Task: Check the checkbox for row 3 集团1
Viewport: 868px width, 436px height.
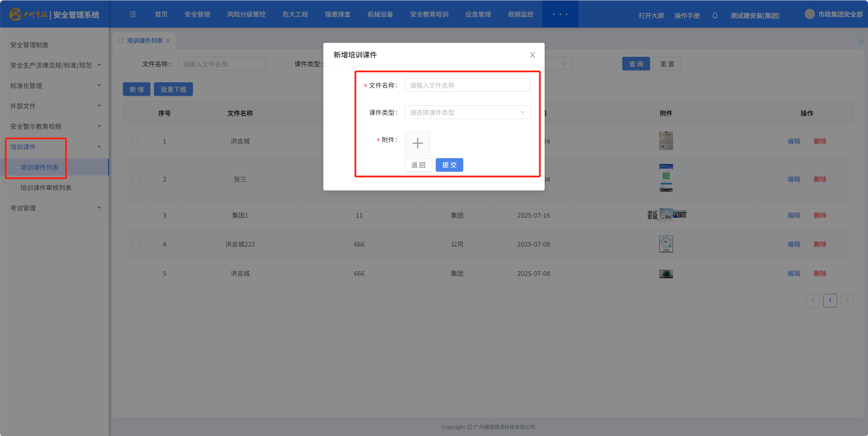Action: (x=136, y=215)
